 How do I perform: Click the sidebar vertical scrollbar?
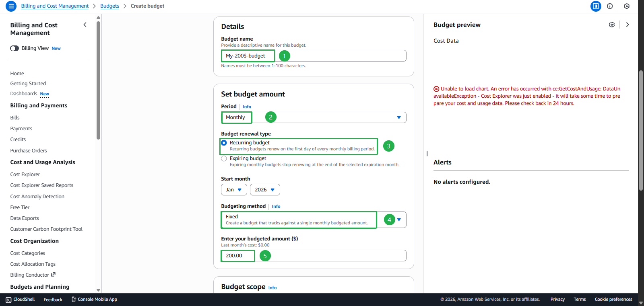coord(99,80)
